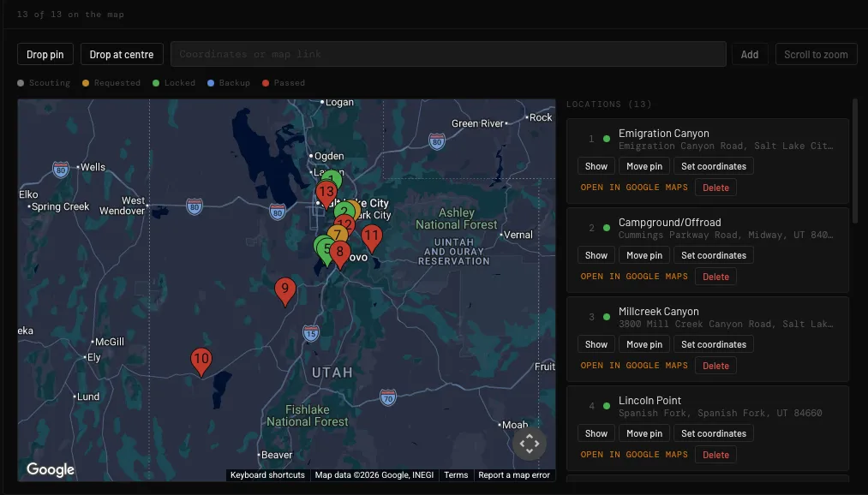This screenshot has width=868, height=495.
Task: Click the Passed legend entry
Action: point(284,83)
